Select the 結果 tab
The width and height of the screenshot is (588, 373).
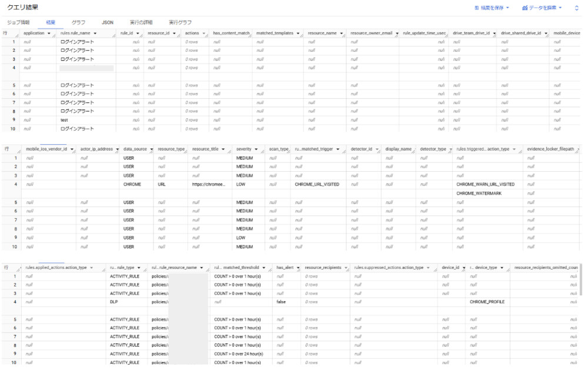pos(51,22)
